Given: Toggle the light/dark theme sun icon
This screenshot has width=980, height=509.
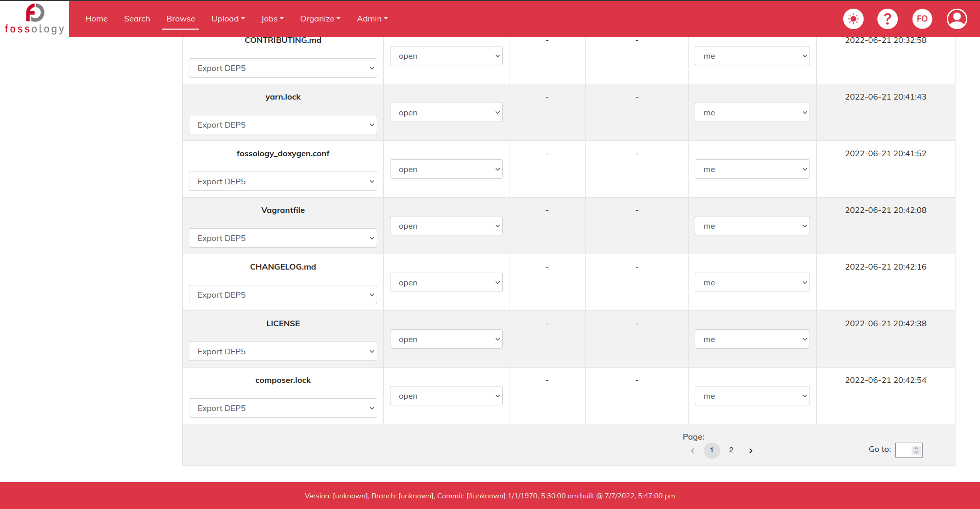Looking at the screenshot, I should [853, 19].
